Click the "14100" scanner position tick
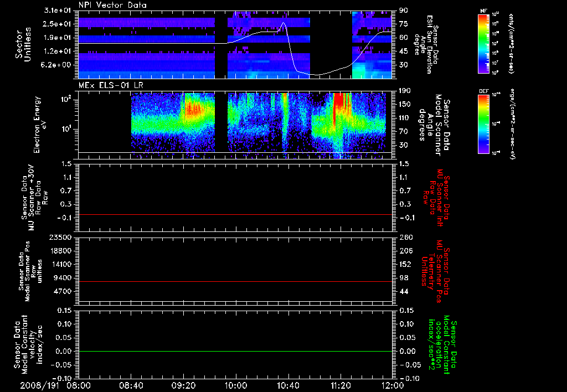 coord(60,264)
